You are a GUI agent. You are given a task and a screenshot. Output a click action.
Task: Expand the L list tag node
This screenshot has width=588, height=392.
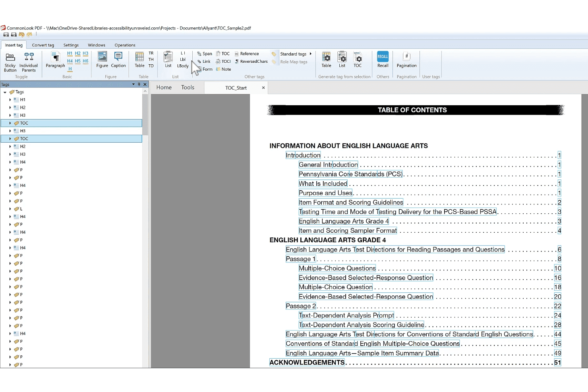point(10,209)
